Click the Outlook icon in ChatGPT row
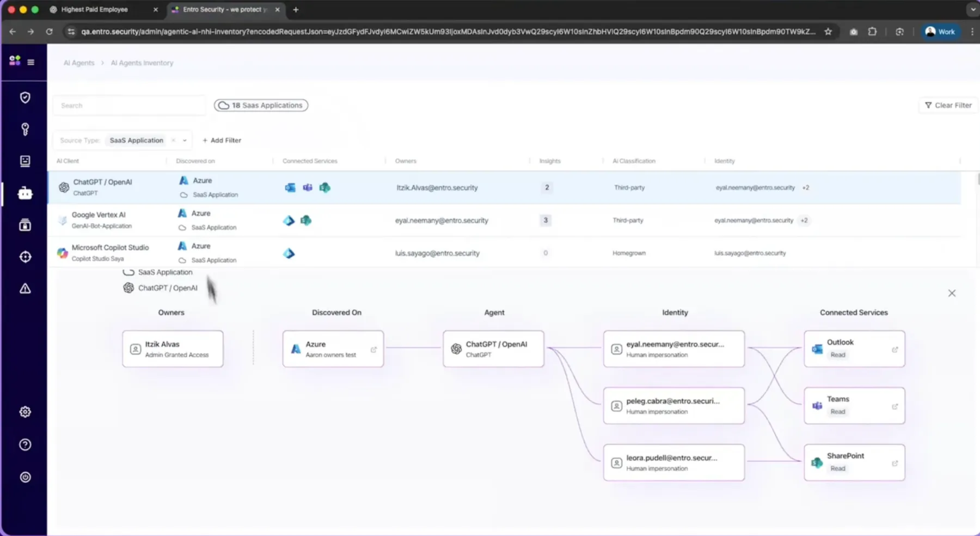980x536 pixels. pyautogui.click(x=290, y=187)
